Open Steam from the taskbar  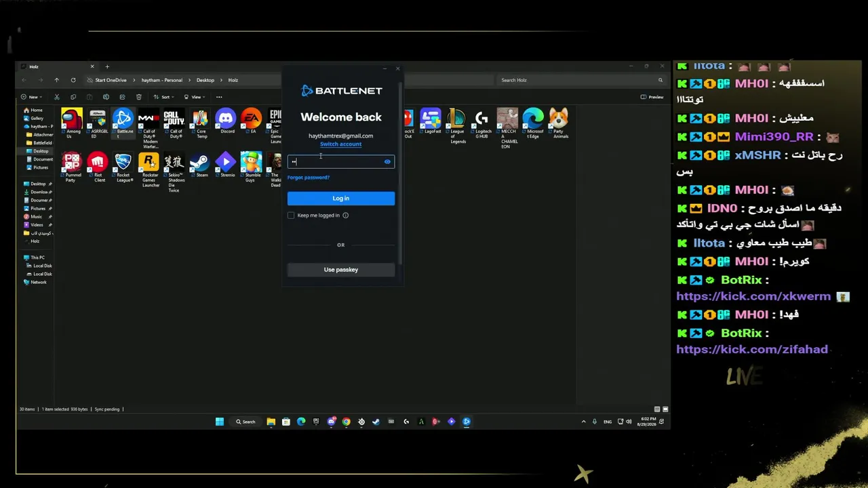click(376, 422)
